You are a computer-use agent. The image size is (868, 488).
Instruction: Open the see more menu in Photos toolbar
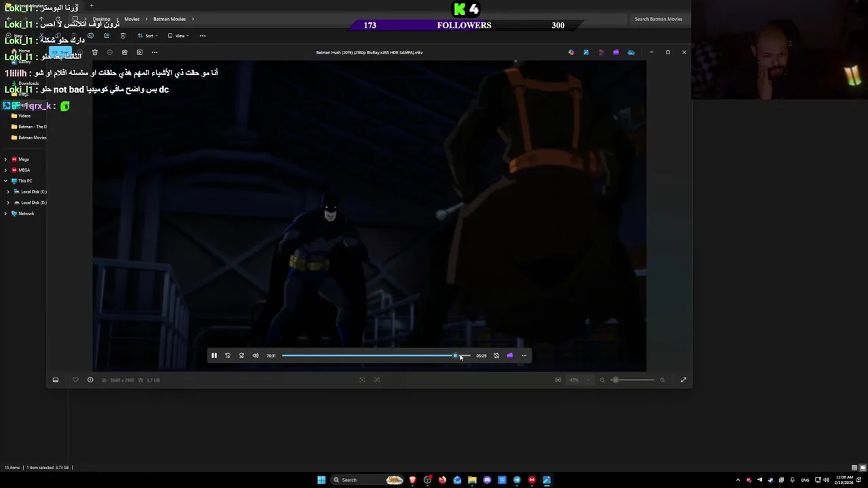pos(155,52)
